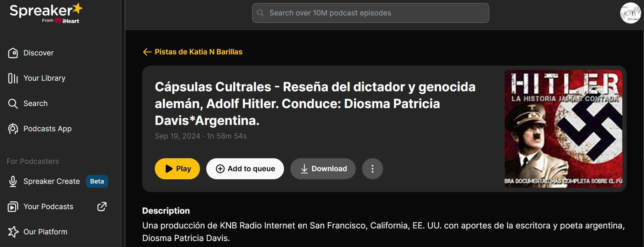The height and width of the screenshot is (247, 644).
Task: Open the three-dot more options menu
Action: point(372,169)
